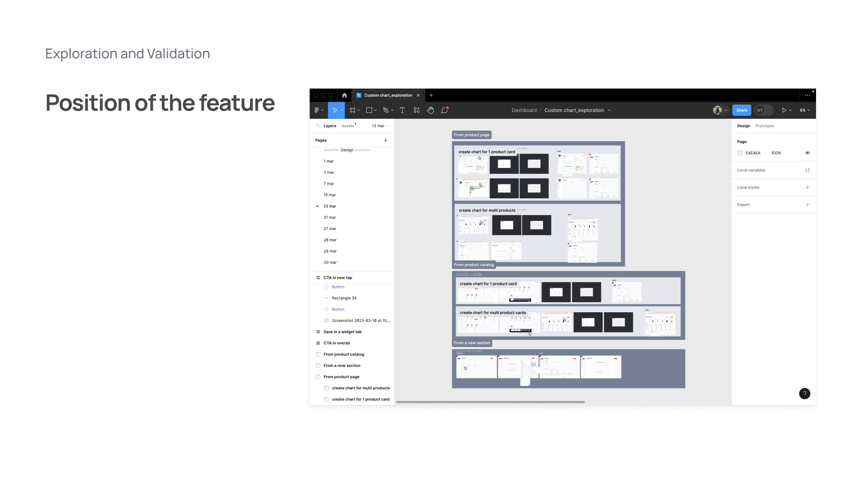The image size is (868, 488).
Task: Add a new page with plus
Action: (x=386, y=141)
